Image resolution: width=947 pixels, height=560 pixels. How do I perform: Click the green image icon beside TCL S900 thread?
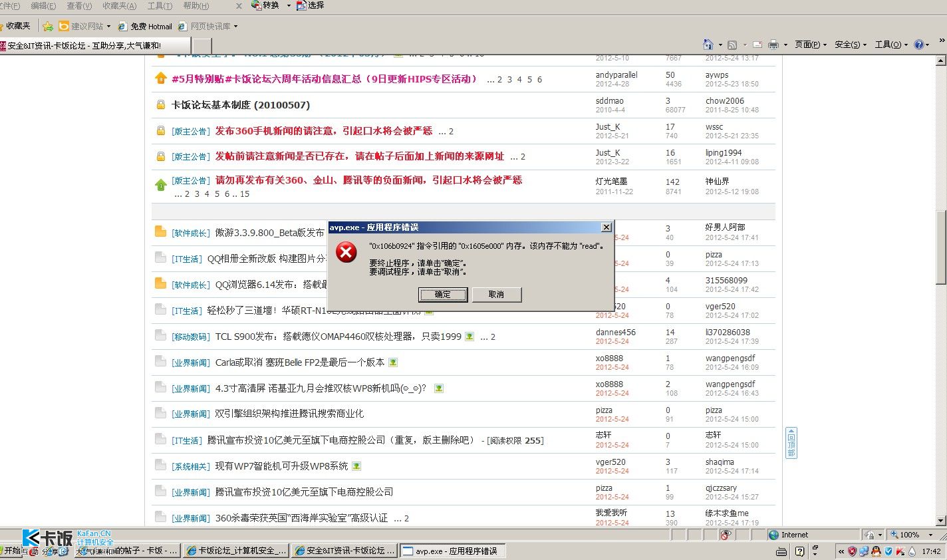[x=470, y=337]
